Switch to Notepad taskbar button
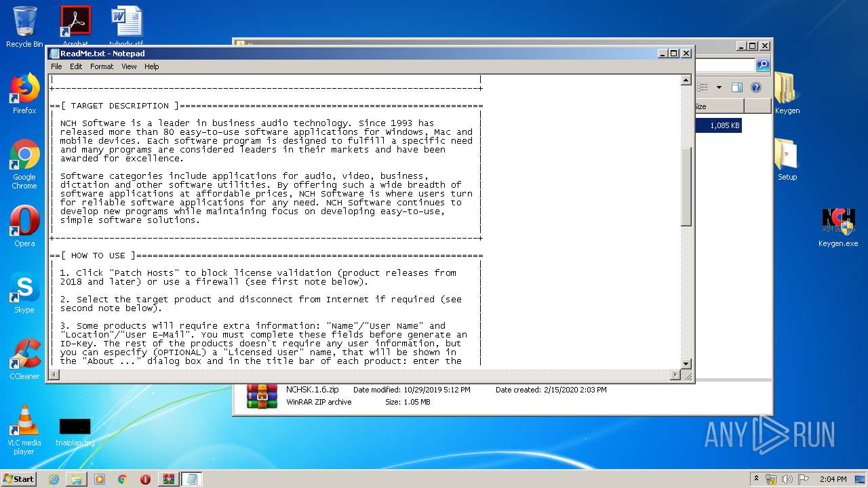The image size is (868, 488). (192, 479)
